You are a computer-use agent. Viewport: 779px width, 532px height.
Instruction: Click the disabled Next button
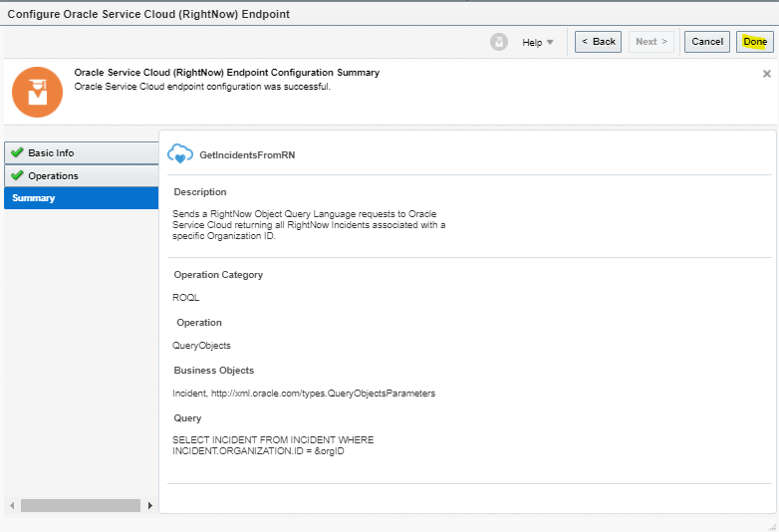pyautogui.click(x=651, y=42)
